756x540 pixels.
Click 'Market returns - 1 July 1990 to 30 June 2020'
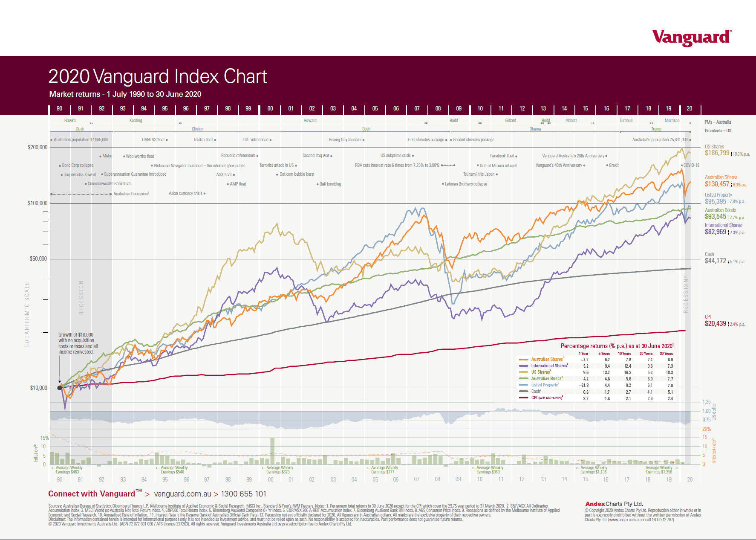click(125, 94)
